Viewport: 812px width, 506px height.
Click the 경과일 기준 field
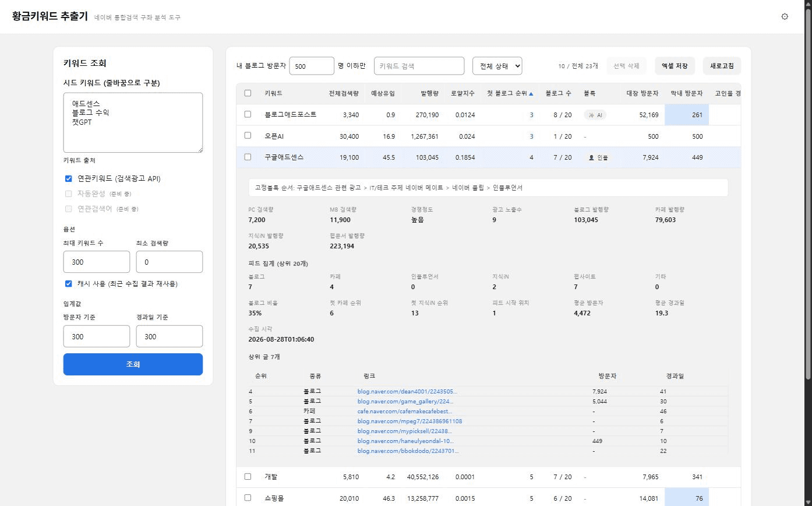[x=170, y=336]
